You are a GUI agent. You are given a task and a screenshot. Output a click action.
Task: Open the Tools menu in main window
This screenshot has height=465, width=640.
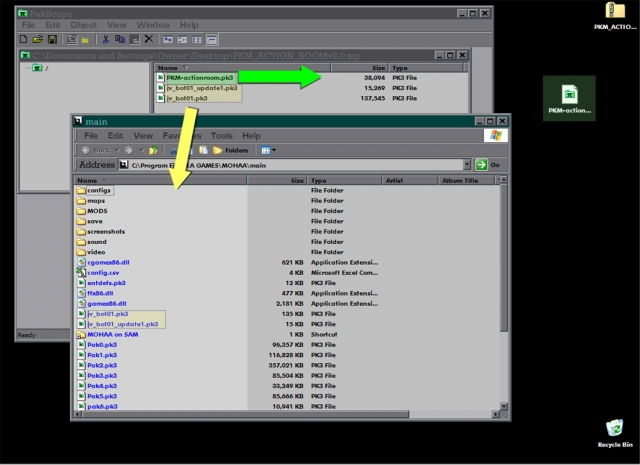click(x=222, y=136)
